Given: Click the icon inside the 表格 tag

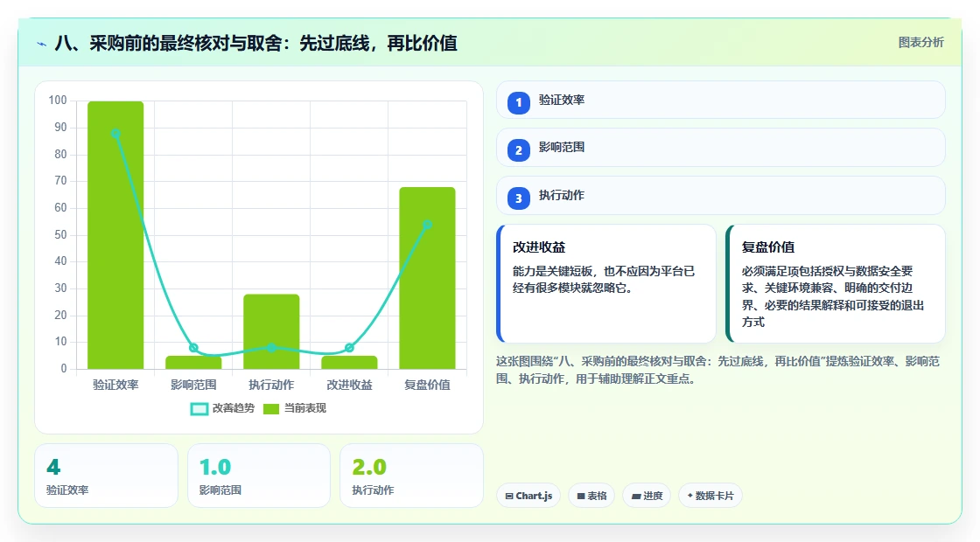Looking at the screenshot, I should [x=581, y=496].
